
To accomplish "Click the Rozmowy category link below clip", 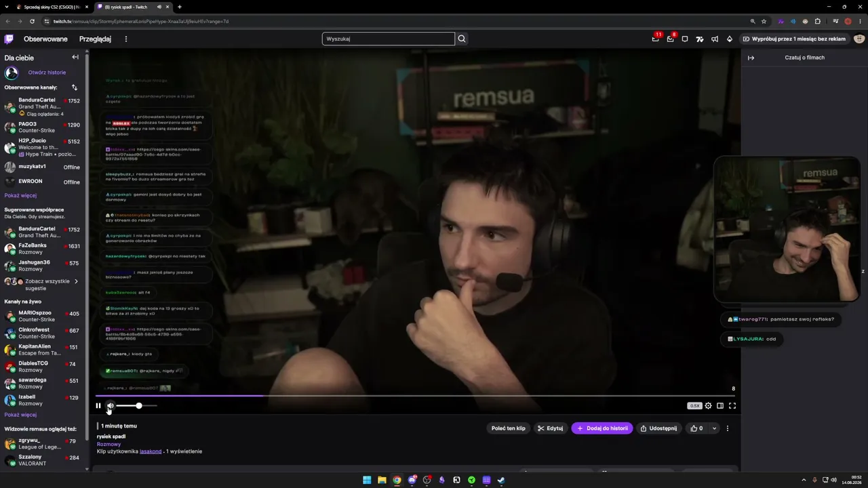I will tap(108, 444).
